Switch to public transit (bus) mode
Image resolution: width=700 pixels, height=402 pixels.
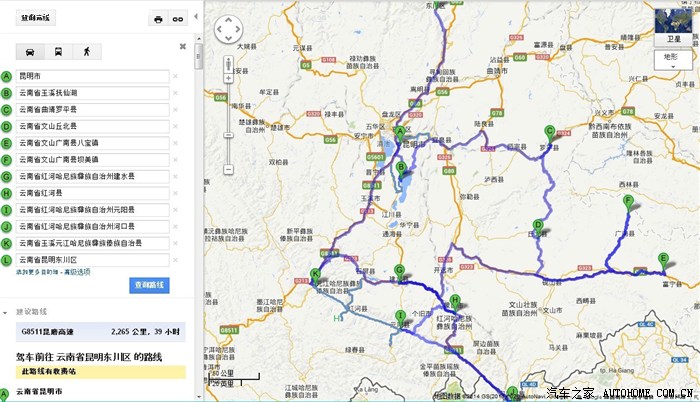click(x=58, y=51)
